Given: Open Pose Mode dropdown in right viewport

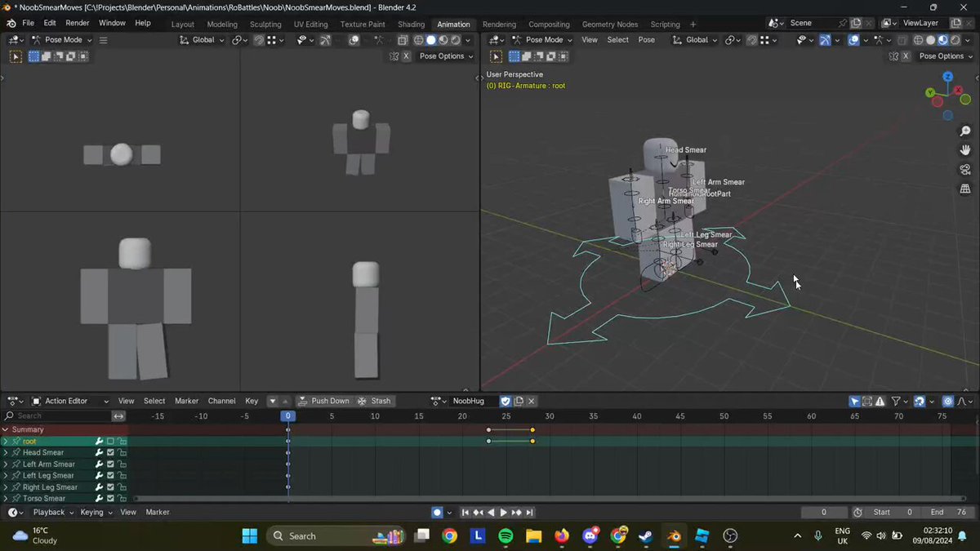Looking at the screenshot, I should pos(540,39).
